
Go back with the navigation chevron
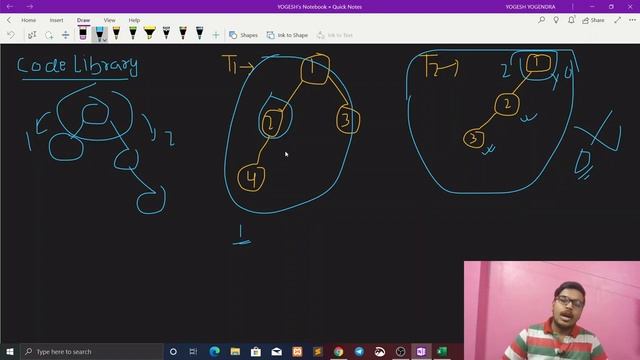point(9,20)
